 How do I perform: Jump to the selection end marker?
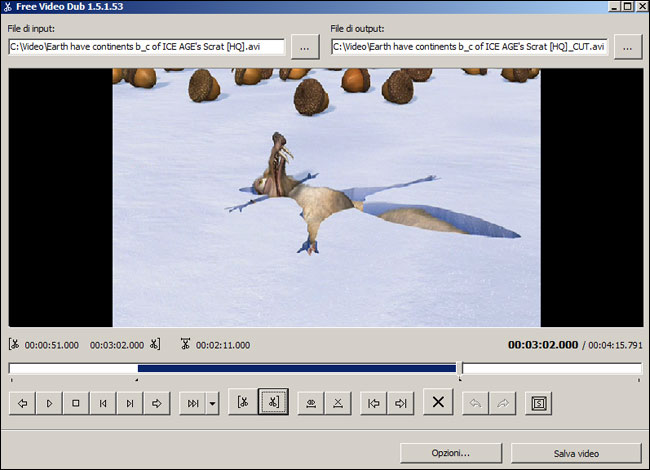401,403
